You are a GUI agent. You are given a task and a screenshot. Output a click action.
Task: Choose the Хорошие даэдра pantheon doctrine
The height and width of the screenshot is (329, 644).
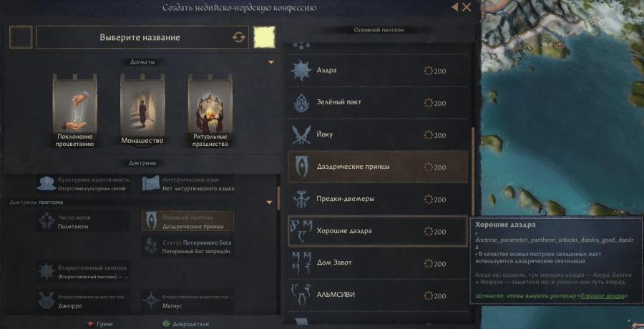click(378, 231)
